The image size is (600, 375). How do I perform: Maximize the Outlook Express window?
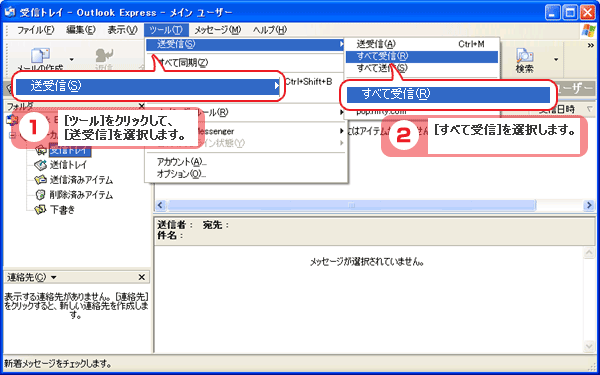(571, 13)
